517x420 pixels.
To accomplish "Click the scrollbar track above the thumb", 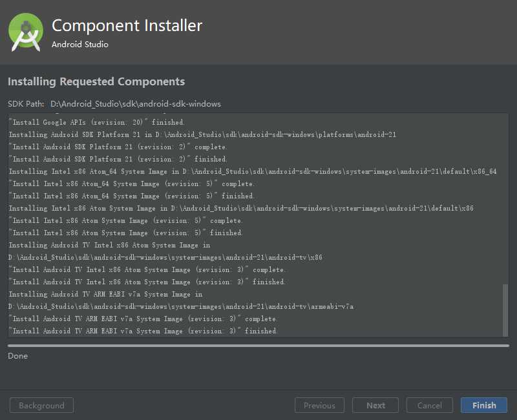I will click(x=505, y=194).
